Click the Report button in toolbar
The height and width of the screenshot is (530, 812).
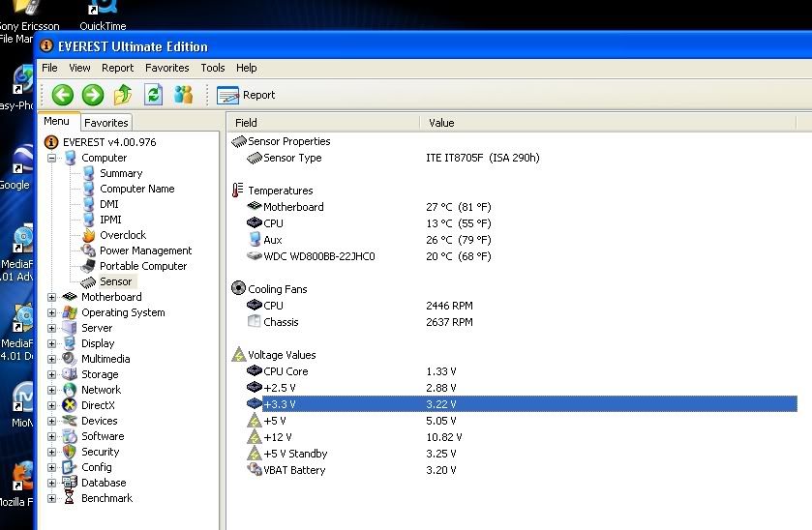(247, 95)
